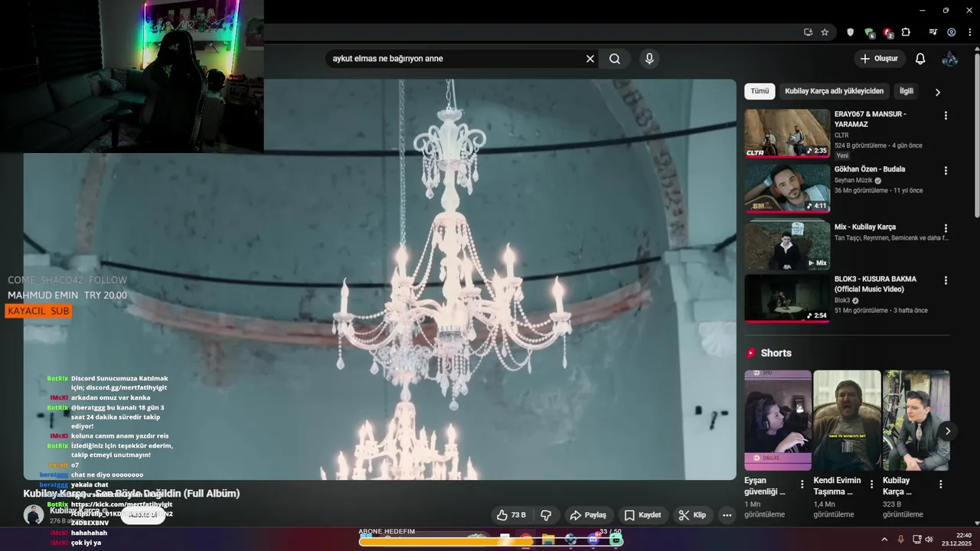Screen dimensions: 980x551
Task: Open the volume icon in system tray
Action: tap(929, 540)
